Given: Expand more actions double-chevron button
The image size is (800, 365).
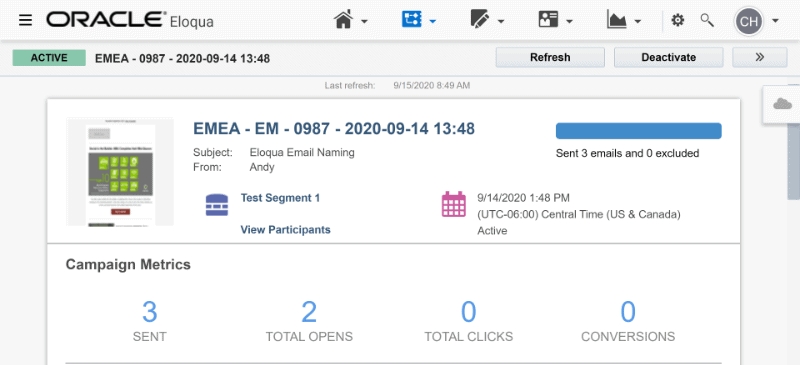Looking at the screenshot, I should click(760, 57).
